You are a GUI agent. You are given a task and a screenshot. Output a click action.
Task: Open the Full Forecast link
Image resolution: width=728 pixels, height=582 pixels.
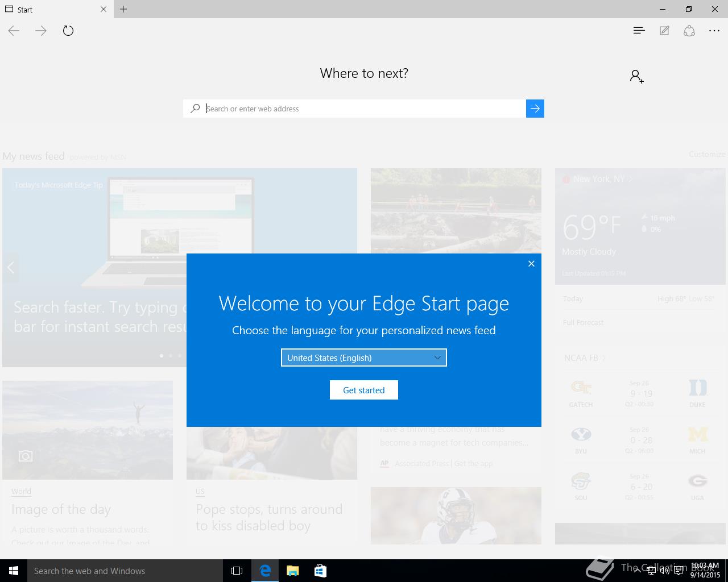pyautogui.click(x=583, y=322)
